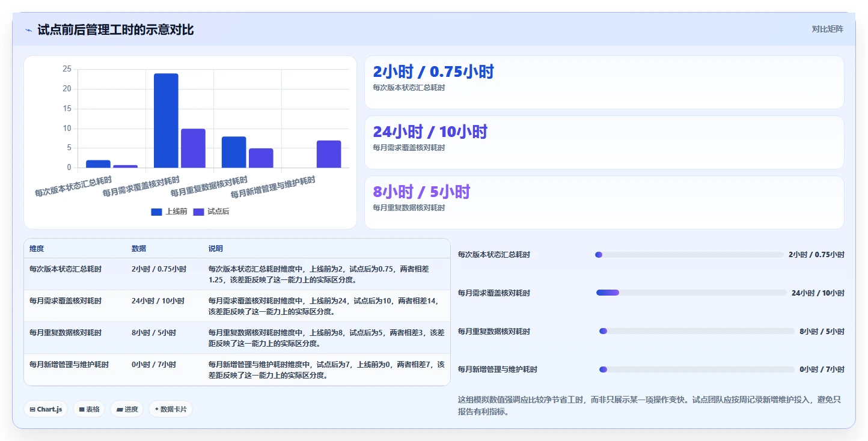The width and height of the screenshot is (868, 441).
Task: Click the Chart.js tag chip
Action: coord(46,409)
